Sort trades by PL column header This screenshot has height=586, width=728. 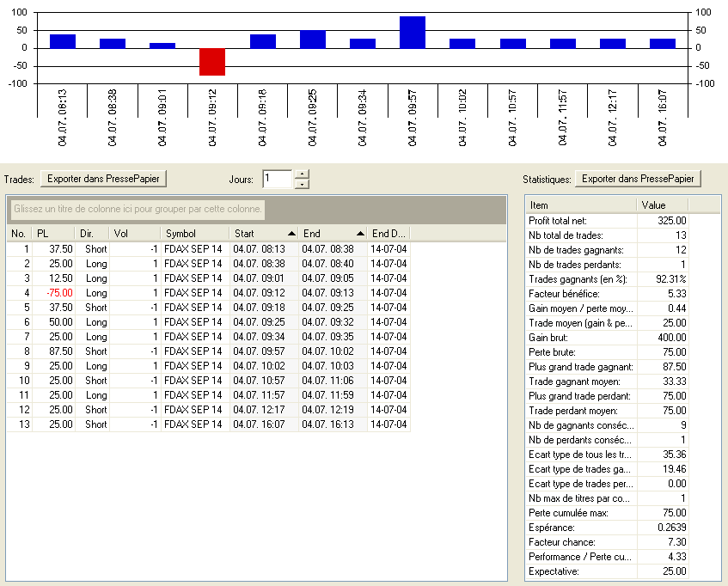(52, 234)
